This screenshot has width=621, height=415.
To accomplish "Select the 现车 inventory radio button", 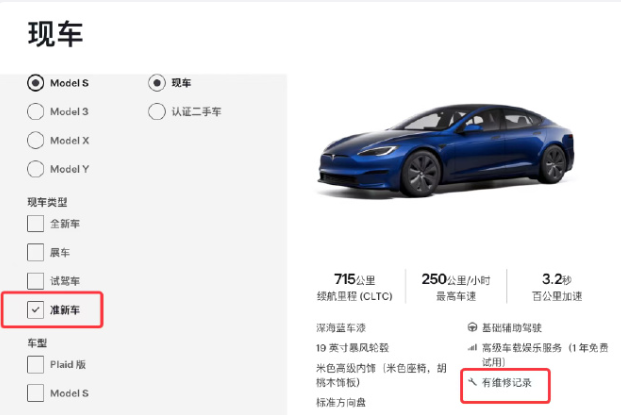I will tap(157, 83).
